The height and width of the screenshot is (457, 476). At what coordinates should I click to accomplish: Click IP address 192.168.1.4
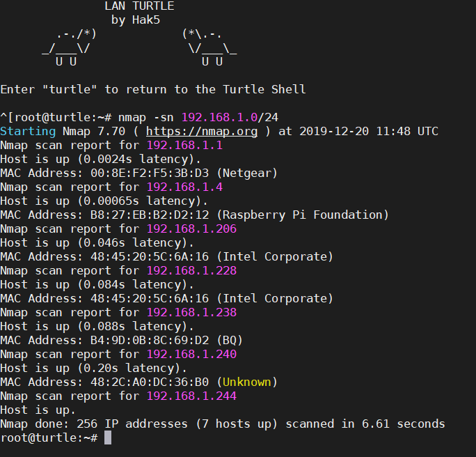tap(184, 187)
